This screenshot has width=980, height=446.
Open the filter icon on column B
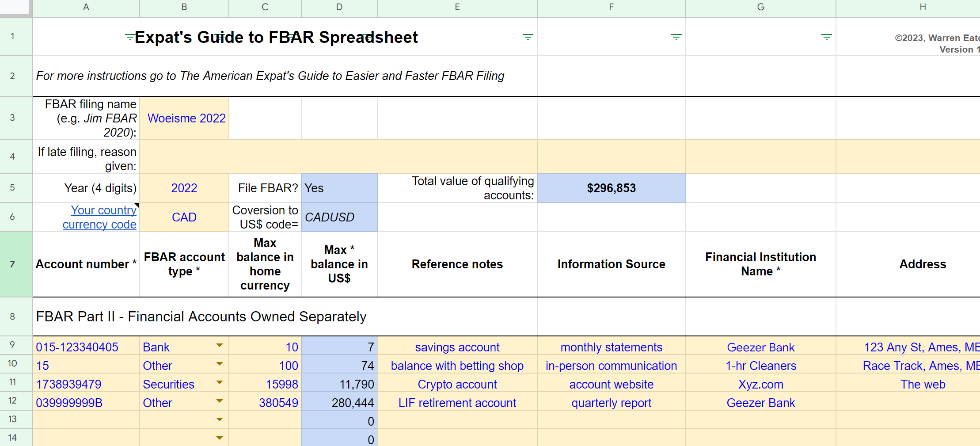tap(219, 37)
